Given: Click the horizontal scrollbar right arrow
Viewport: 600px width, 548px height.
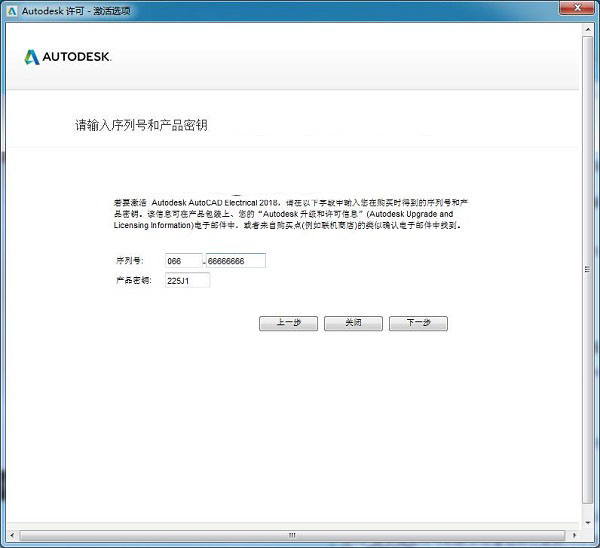Looking at the screenshot, I should (x=573, y=534).
